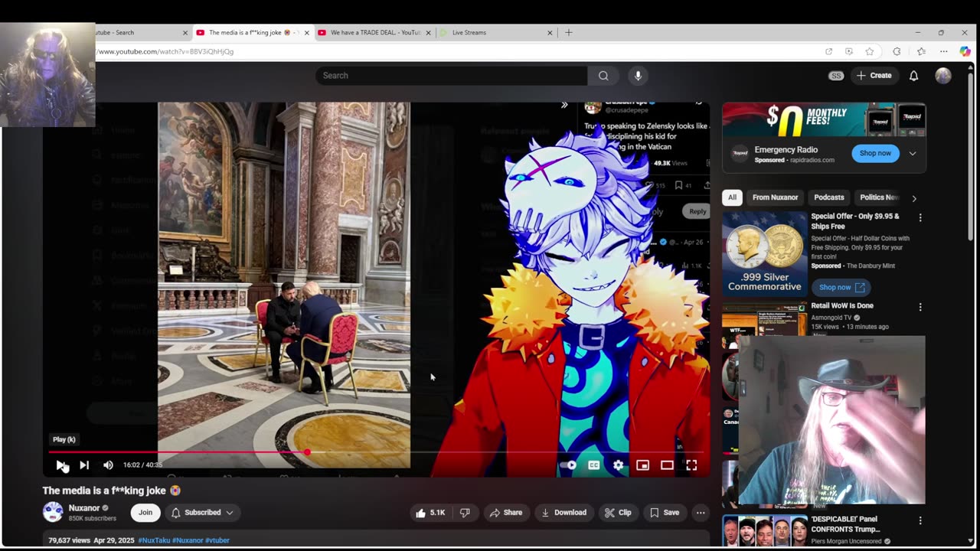Toggle closed captions CC button
The image size is (980, 551).
[593, 465]
